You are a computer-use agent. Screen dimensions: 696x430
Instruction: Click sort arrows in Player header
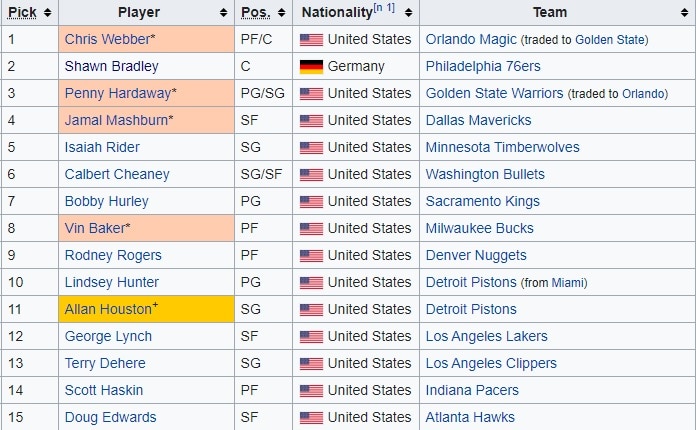tap(223, 13)
